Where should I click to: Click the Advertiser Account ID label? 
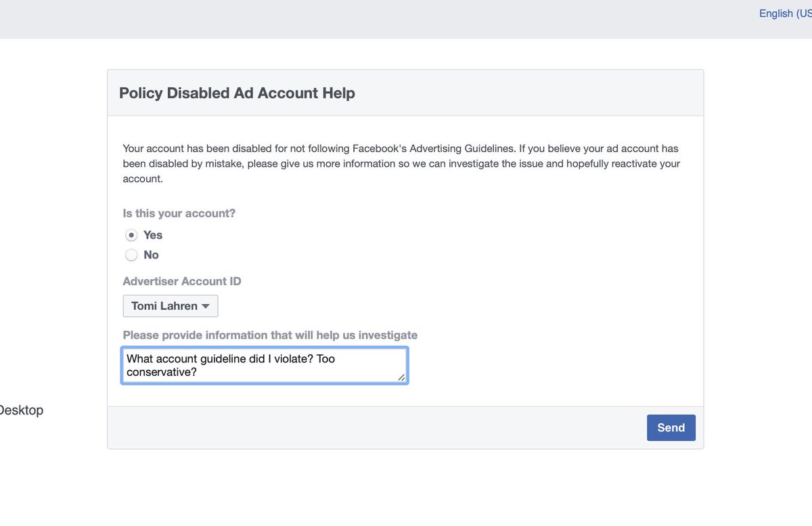pyautogui.click(x=182, y=281)
